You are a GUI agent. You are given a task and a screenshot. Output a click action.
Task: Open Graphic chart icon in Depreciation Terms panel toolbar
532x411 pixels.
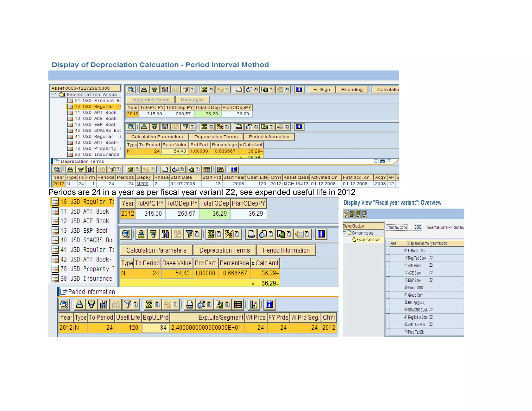[x=220, y=169]
